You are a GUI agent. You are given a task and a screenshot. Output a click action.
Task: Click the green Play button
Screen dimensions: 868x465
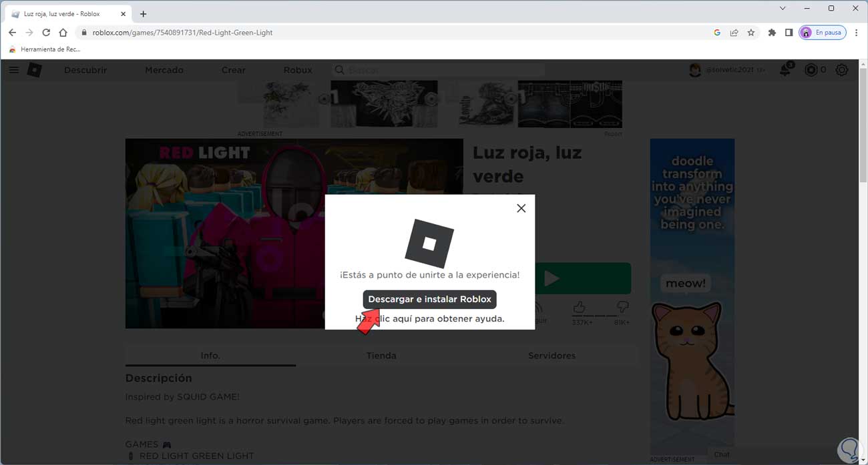tap(583, 278)
